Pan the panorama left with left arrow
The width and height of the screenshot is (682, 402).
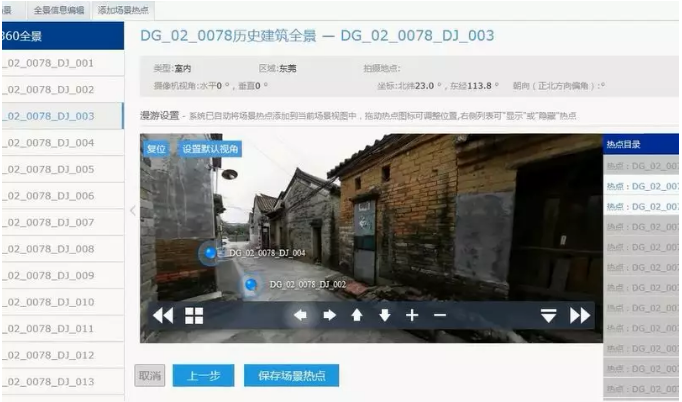(x=300, y=316)
